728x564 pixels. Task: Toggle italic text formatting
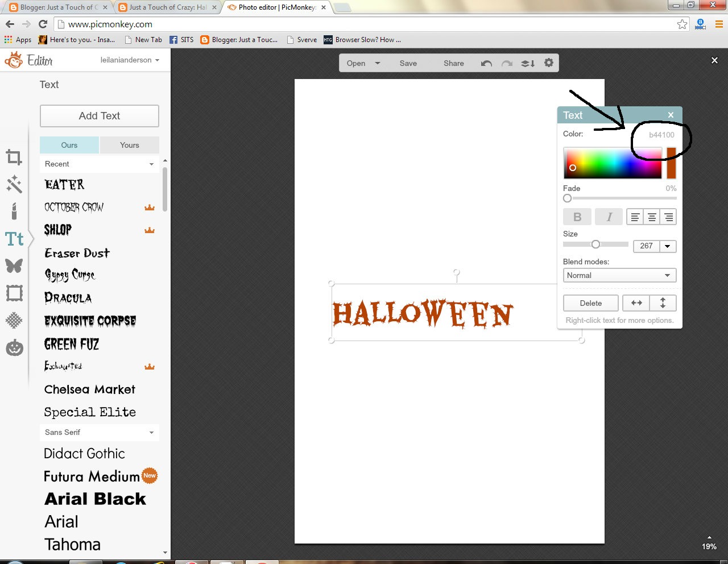[x=609, y=217]
